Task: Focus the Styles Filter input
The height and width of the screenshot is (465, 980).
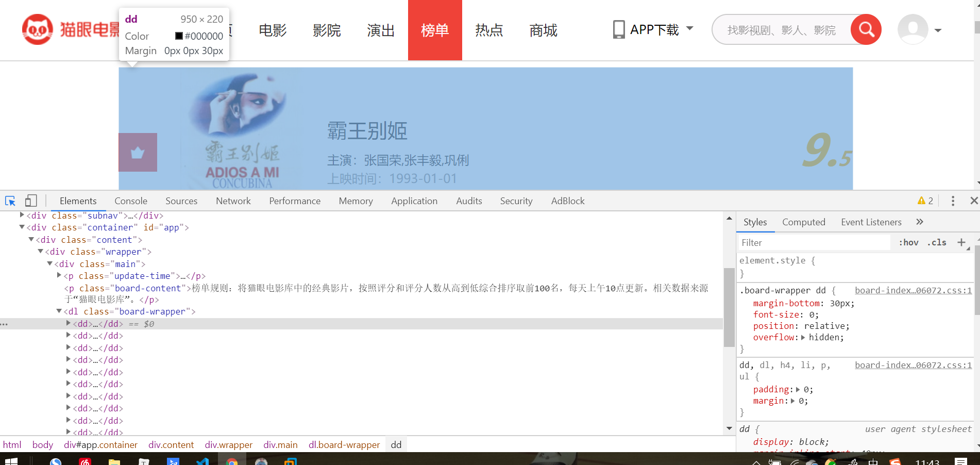Action: pos(815,242)
